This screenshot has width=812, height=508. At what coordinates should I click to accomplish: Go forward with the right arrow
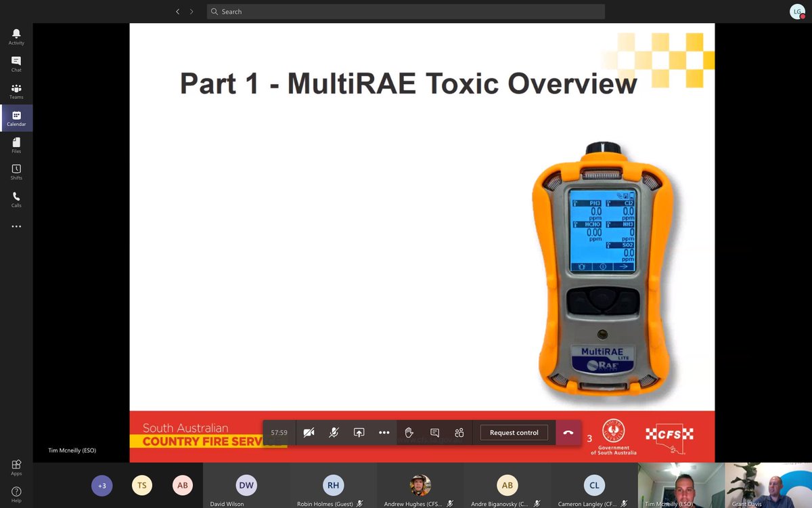[x=191, y=12]
